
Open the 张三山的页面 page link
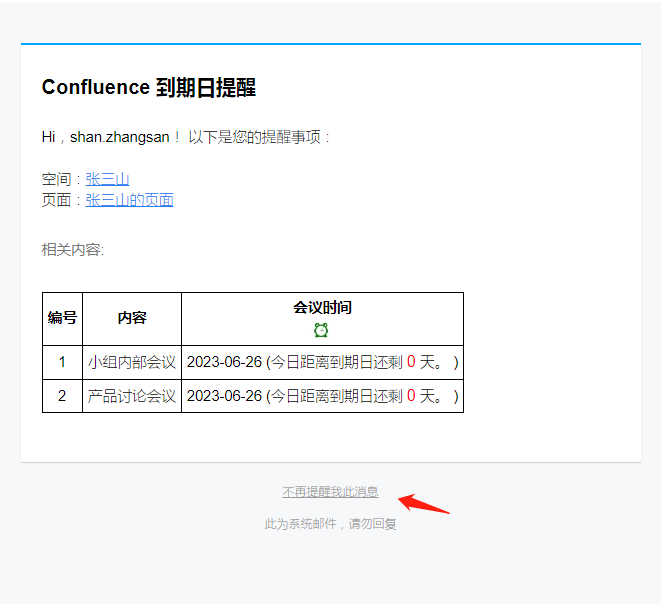[x=129, y=200]
